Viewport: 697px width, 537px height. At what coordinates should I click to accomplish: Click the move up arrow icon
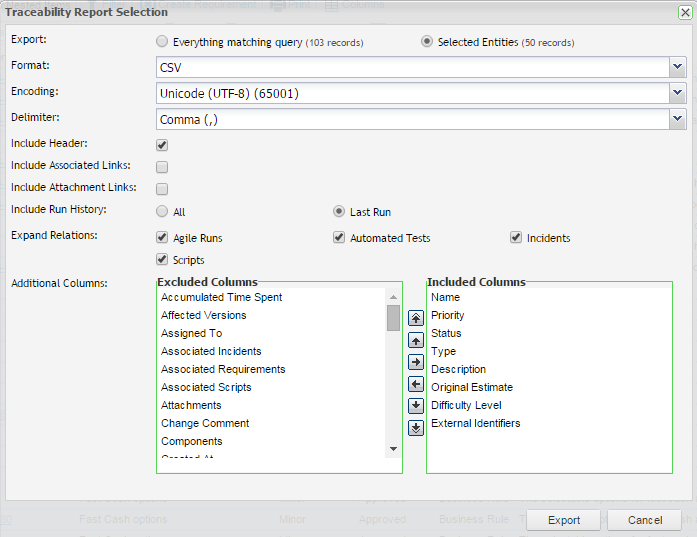(x=416, y=340)
